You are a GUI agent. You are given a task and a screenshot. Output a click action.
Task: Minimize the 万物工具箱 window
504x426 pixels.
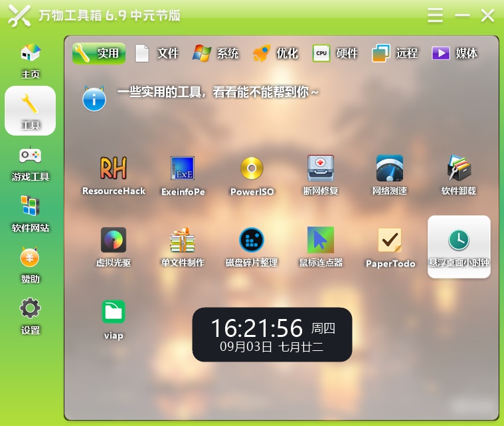pyautogui.click(x=462, y=15)
